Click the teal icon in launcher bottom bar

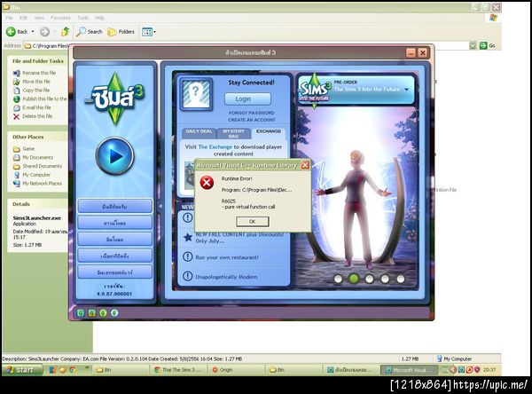(x=81, y=313)
